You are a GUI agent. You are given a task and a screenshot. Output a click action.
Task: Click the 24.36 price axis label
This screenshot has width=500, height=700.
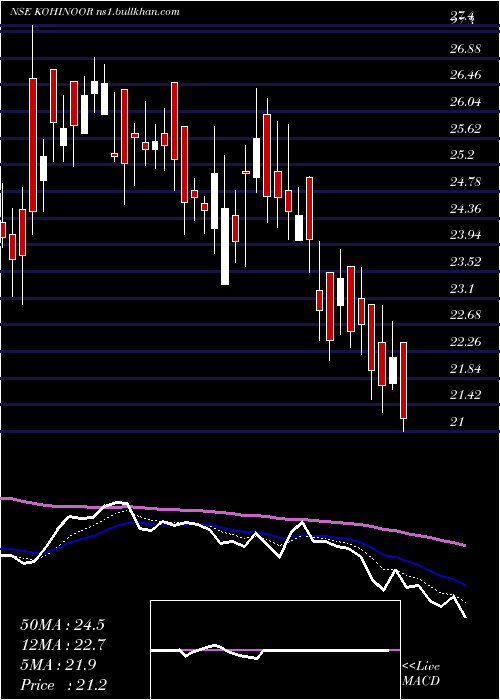465,208
